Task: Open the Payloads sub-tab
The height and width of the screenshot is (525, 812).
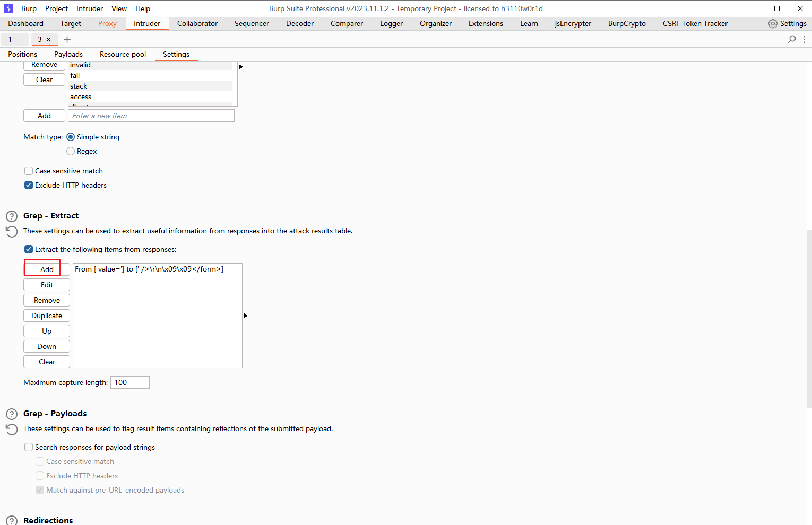Action: pyautogui.click(x=68, y=54)
